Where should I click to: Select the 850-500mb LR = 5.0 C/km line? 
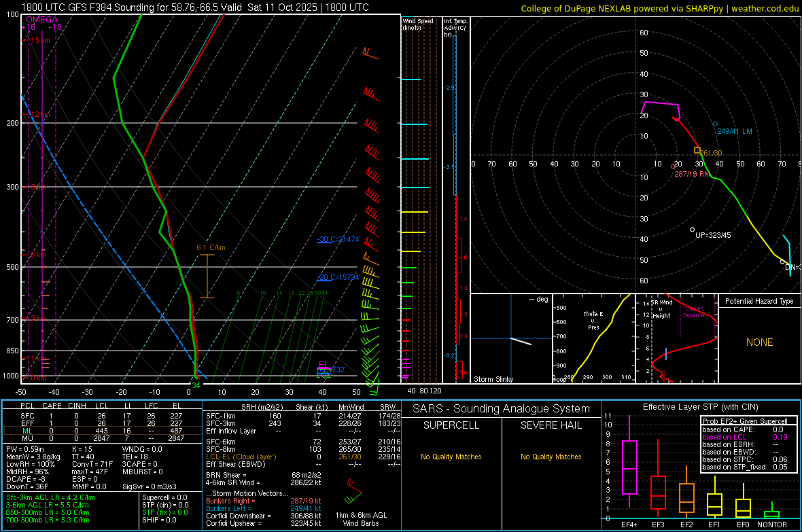[x=48, y=512]
